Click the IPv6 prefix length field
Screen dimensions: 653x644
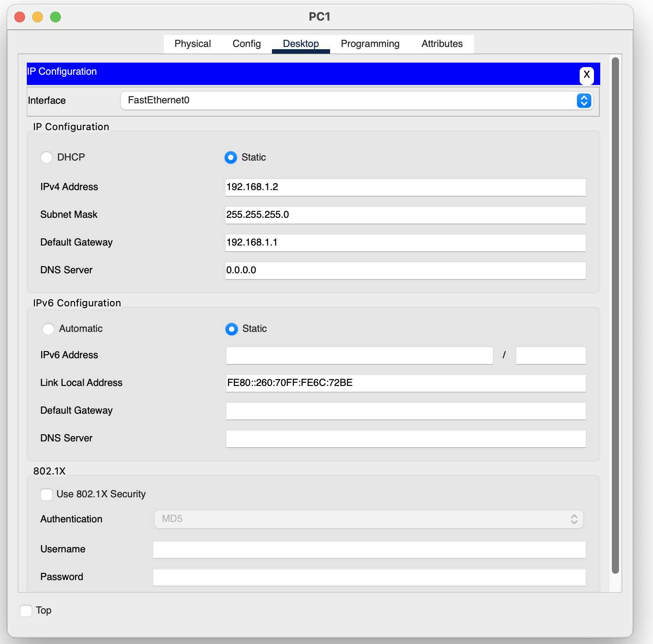click(551, 356)
